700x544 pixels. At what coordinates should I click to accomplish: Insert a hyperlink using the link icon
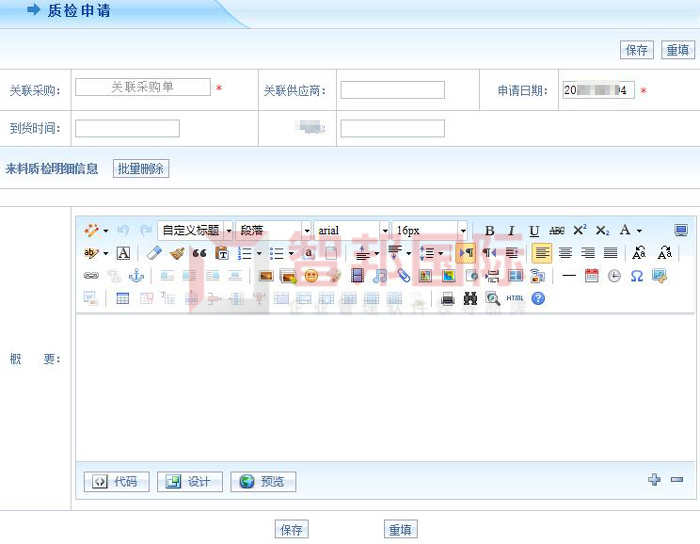91,276
